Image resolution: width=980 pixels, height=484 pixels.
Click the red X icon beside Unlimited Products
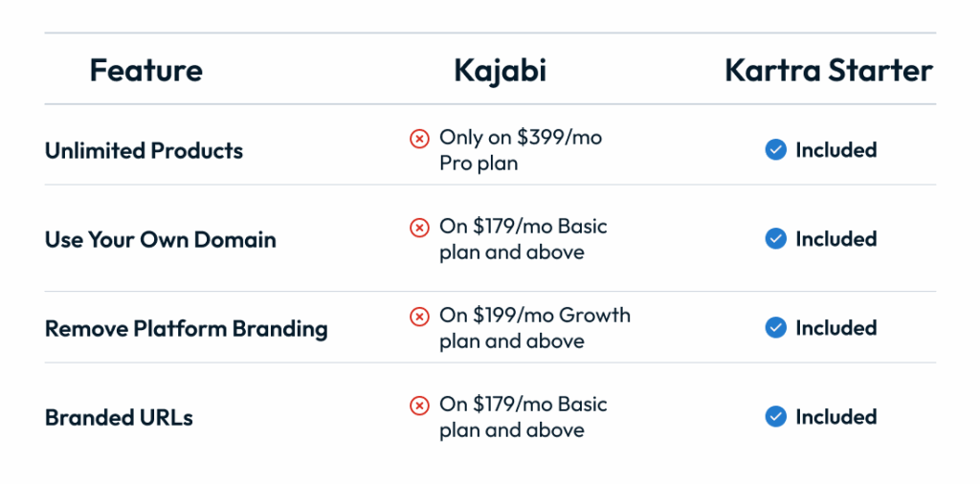pyautogui.click(x=419, y=139)
